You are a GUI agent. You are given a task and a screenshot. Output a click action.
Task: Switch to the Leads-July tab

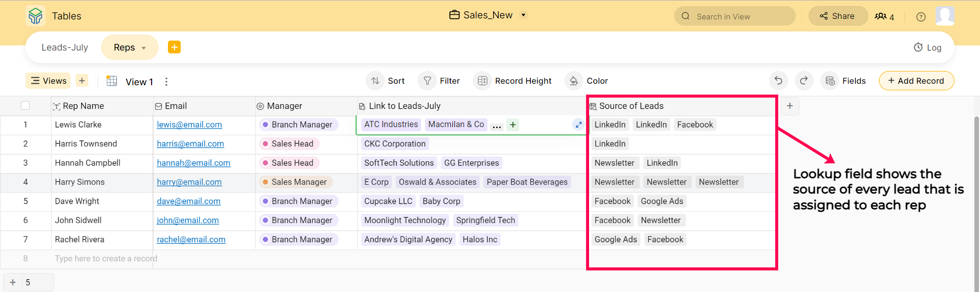click(x=65, y=47)
